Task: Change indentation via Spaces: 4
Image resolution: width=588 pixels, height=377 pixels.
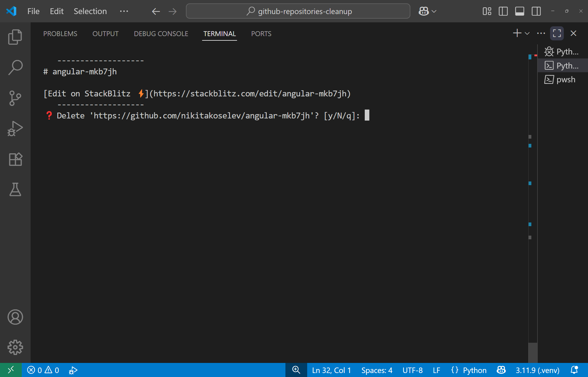Action: pyautogui.click(x=377, y=370)
